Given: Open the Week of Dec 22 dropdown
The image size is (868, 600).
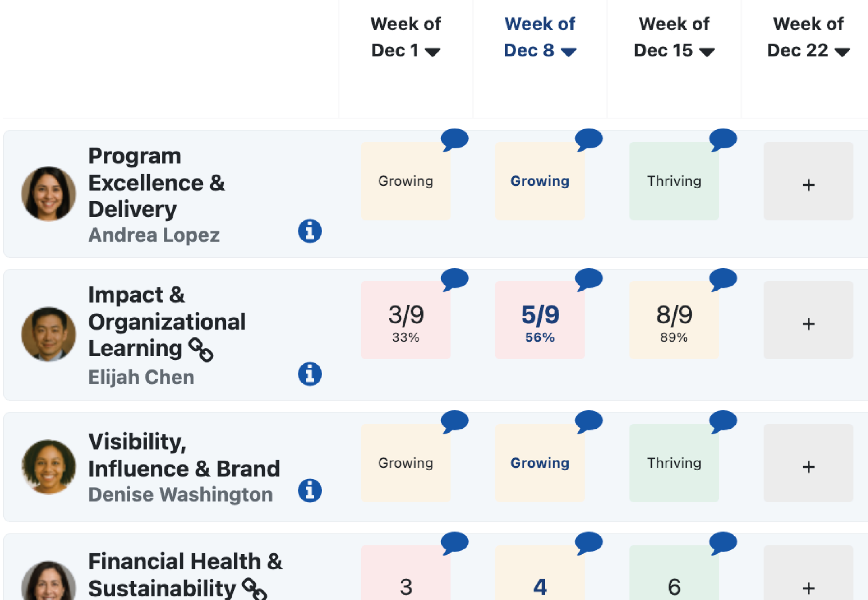Looking at the screenshot, I should 842,52.
